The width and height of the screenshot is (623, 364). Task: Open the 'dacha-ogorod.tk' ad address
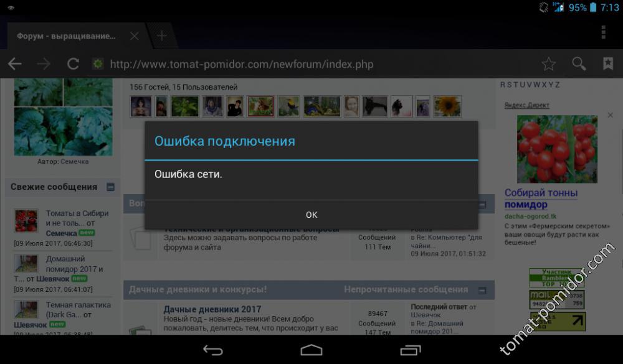tap(530, 217)
